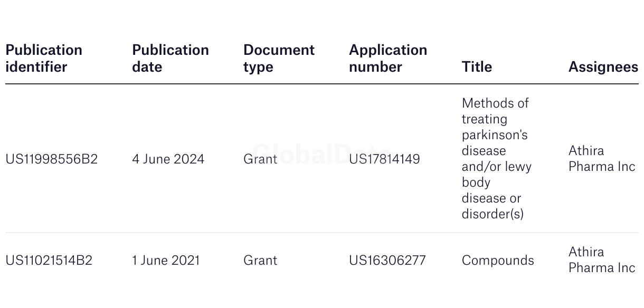644x308 pixels.
Task: Click the 4 June 2024 date cell
Action: (168, 159)
